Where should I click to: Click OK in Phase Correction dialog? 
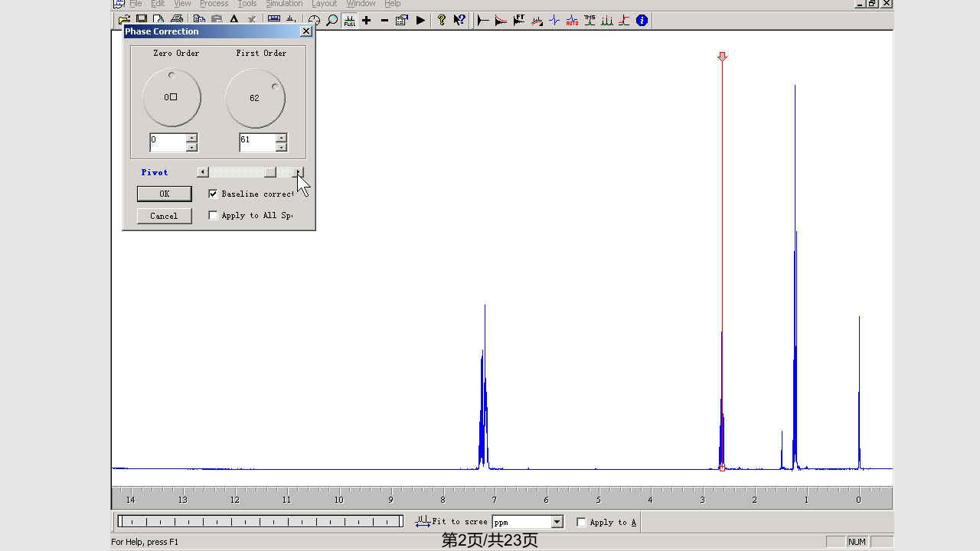pos(164,194)
